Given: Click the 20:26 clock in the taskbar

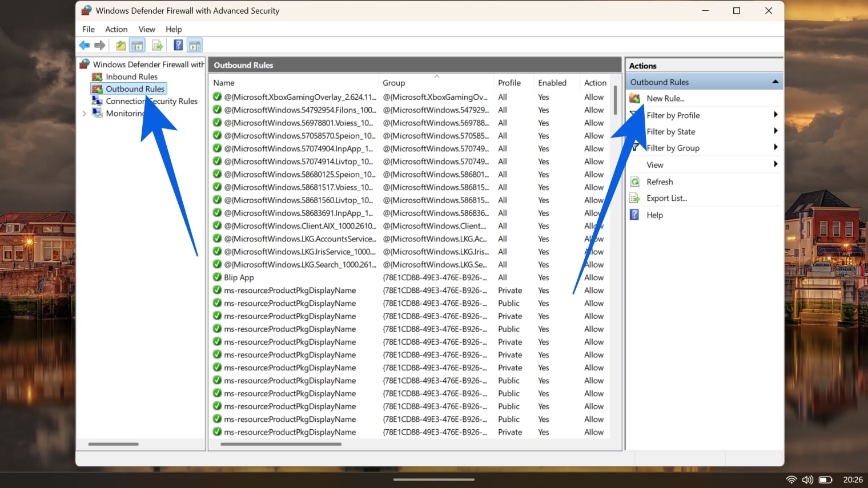Looking at the screenshot, I should (x=853, y=479).
